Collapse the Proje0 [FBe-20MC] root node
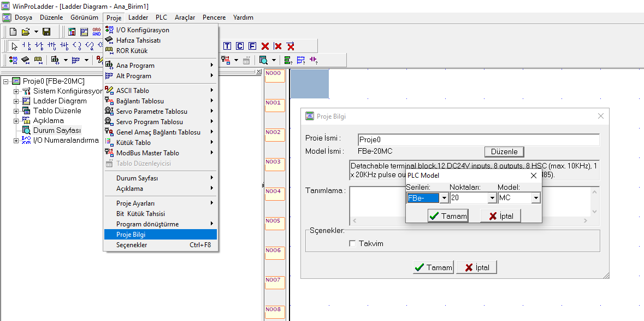Viewport: 644px width, 321px height. (x=6, y=81)
